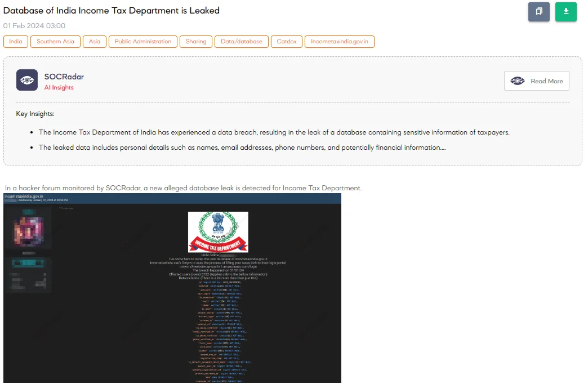The width and height of the screenshot is (588, 384).
Task: Open the Read More button
Action: coord(536,81)
